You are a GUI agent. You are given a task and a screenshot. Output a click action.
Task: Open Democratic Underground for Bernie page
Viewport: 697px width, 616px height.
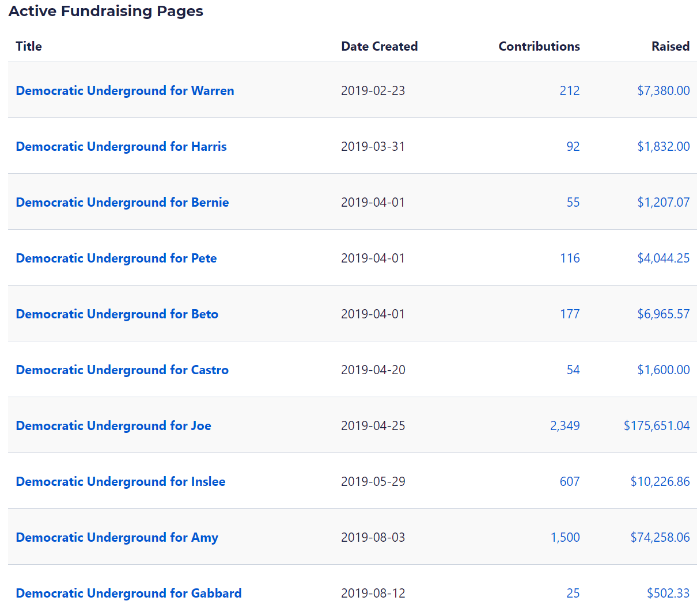tap(122, 202)
